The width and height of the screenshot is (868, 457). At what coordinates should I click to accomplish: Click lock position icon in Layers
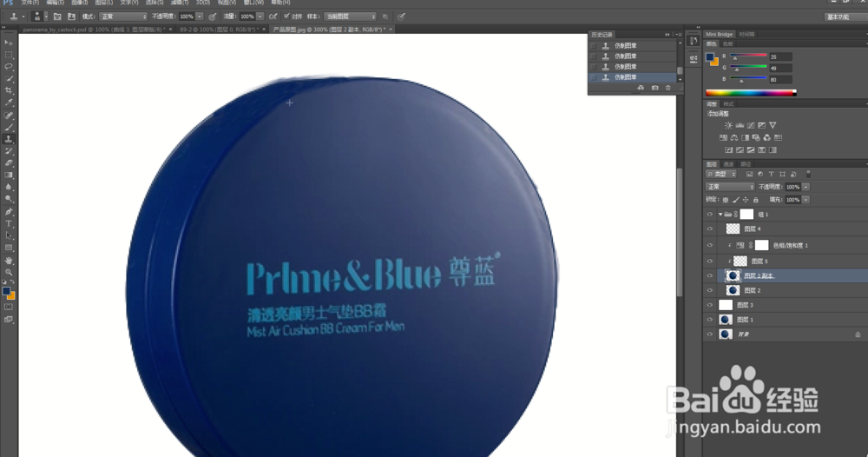(x=746, y=200)
